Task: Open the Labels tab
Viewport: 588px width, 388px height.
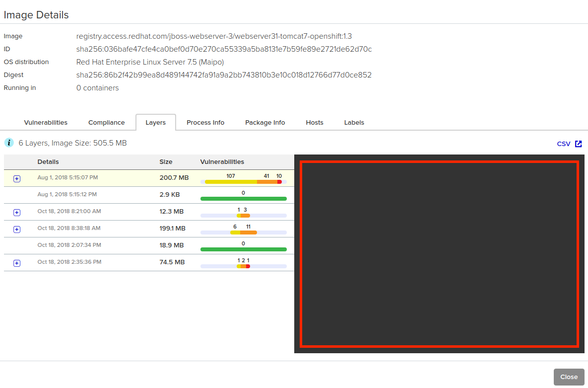Action: tap(354, 122)
